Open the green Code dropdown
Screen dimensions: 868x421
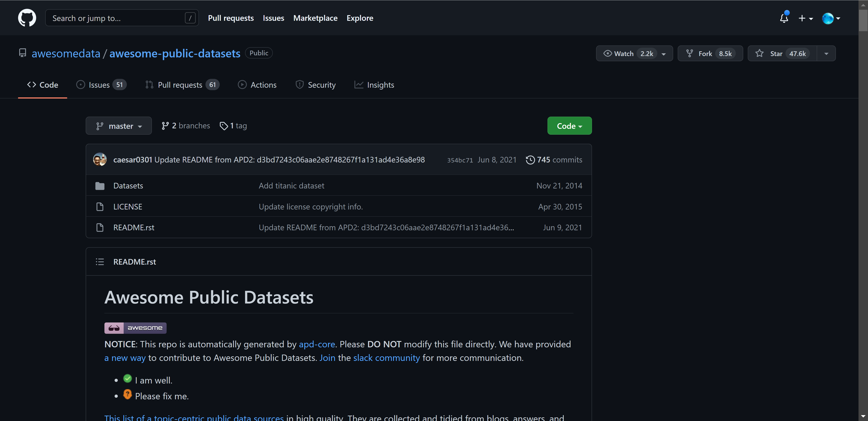(569, 126)
